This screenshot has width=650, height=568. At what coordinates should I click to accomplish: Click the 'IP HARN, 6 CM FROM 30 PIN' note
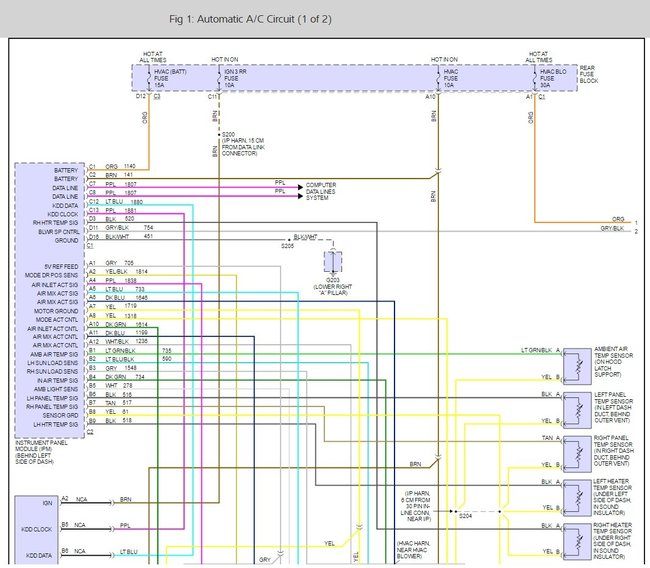(415, 506)
